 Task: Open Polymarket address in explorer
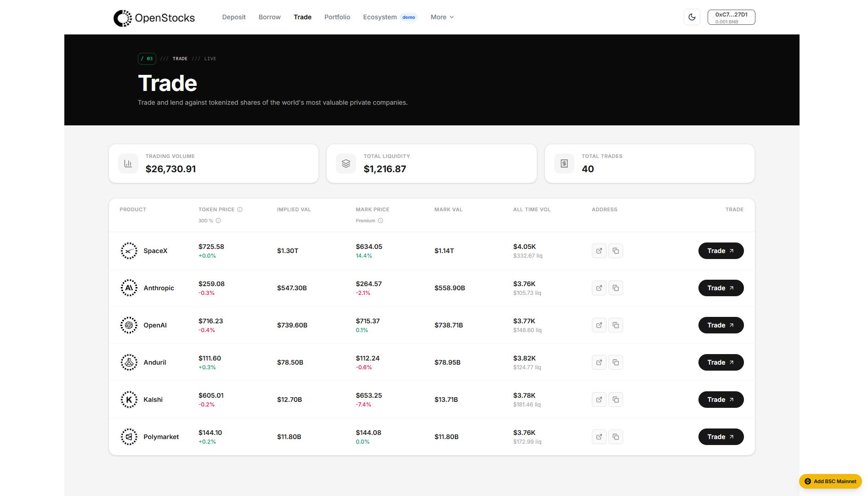click(x=599, y=437)
